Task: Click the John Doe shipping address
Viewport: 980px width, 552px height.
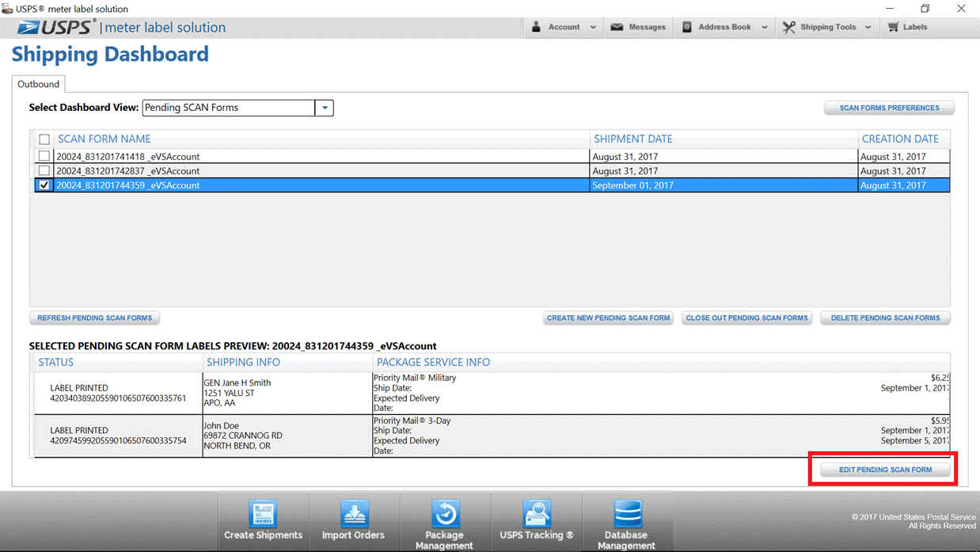Action: (243, 436)
